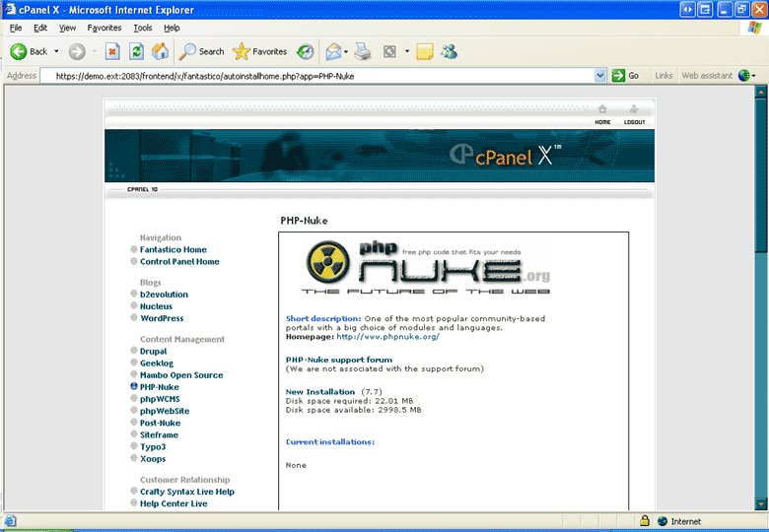
Task: Open the Crafty Syntax Live Help link
Action: (x=187, y=492)
